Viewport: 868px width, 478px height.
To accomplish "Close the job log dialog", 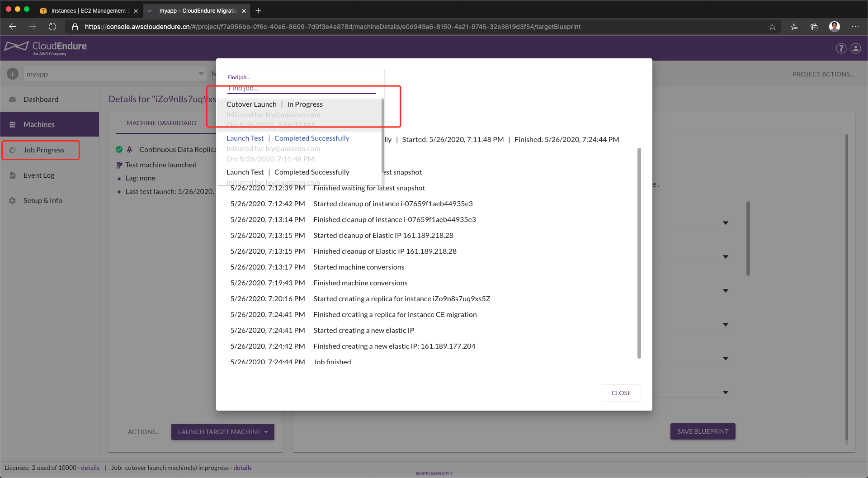I will tap(621, 393).
